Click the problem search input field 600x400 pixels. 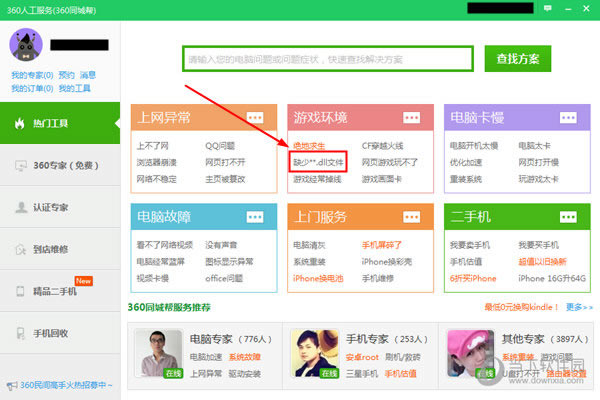[328, 59]
